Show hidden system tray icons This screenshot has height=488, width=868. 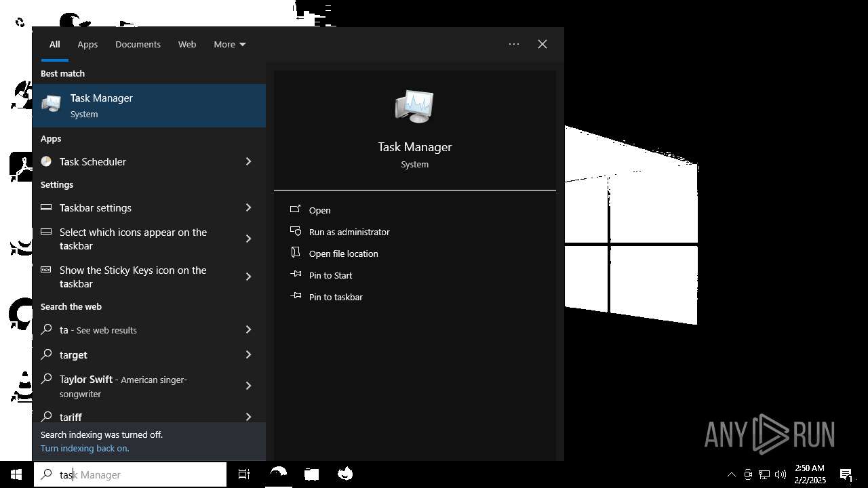click(x=732, y=474)
